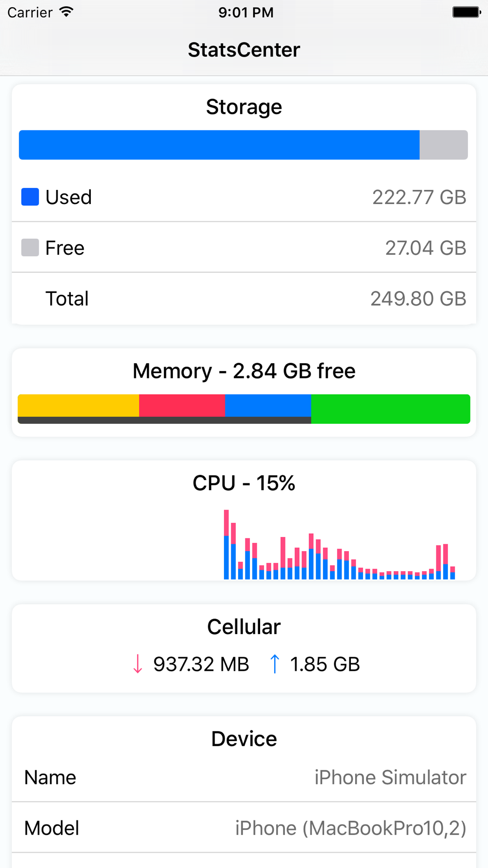This screenshot has width=488, height=868.
Task: Tap the Wi-Fi status icon
Action: pos(66,12)
